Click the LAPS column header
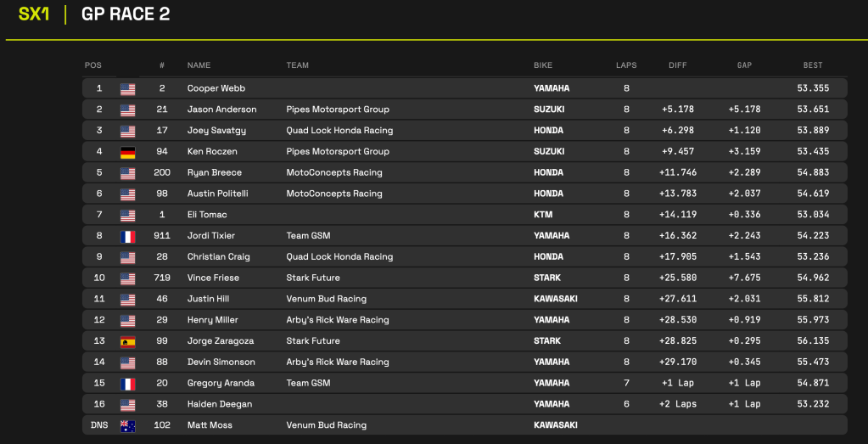 click(626, 65)
